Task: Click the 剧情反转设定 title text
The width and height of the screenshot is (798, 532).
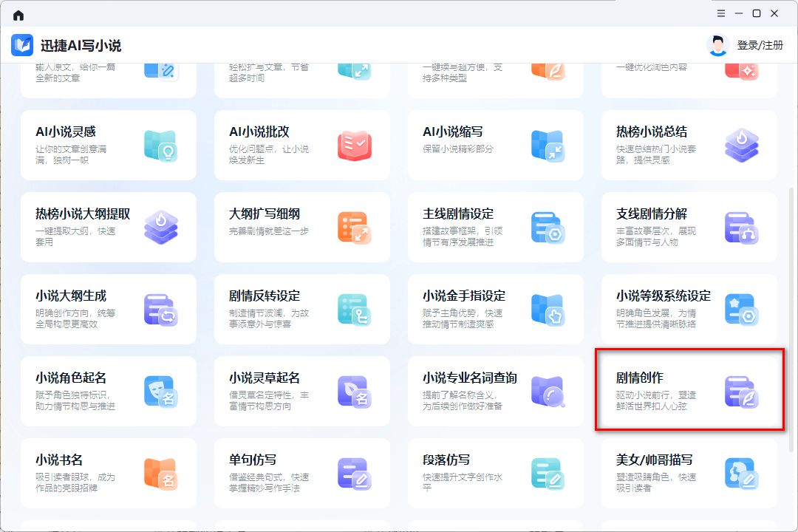Action: pos(264,296)
